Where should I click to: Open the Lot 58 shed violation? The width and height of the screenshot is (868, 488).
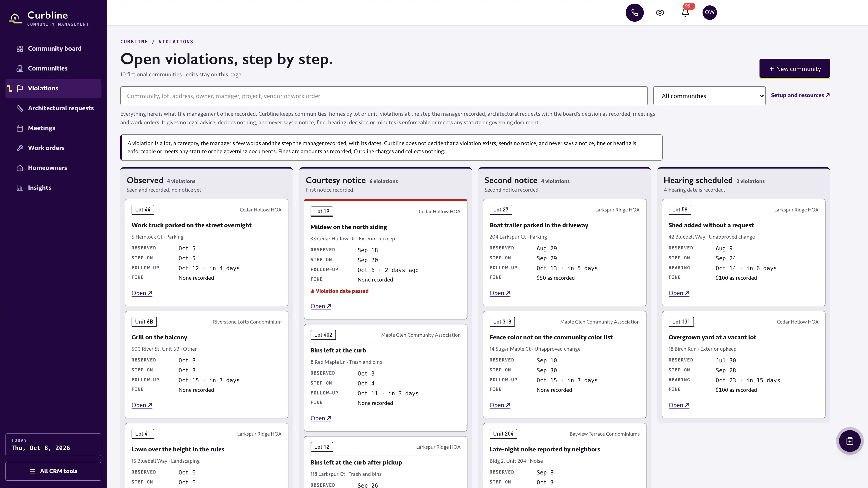(679, 293)
